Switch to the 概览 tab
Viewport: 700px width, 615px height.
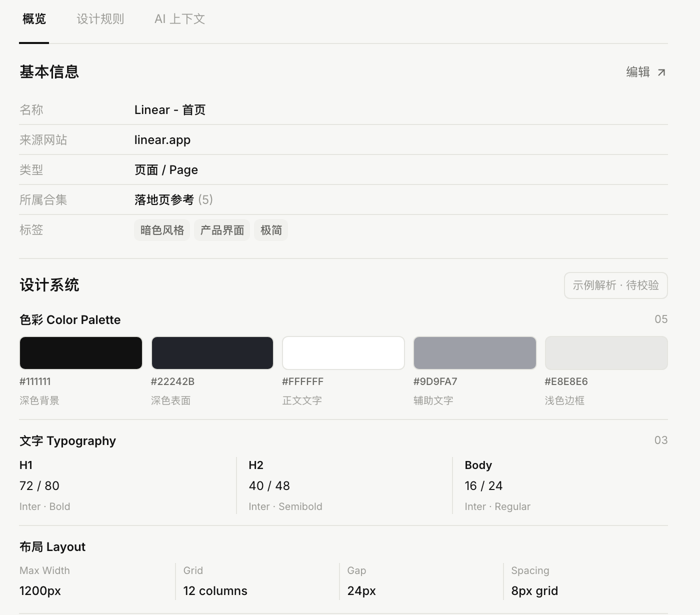(x=34, y=19)
